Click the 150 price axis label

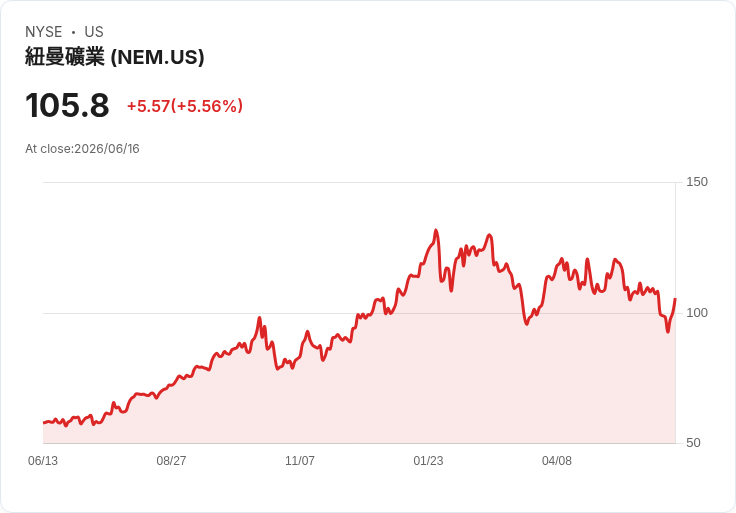697,182
